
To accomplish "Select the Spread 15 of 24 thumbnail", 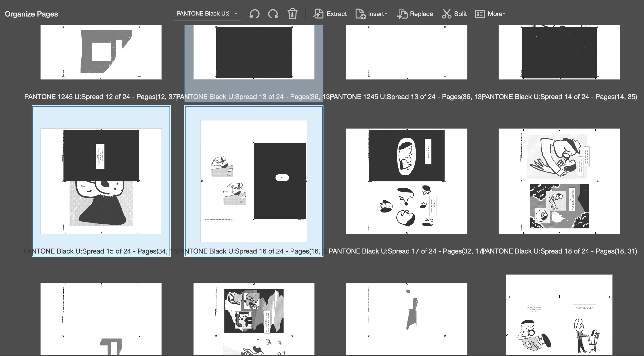I will 101,181.
